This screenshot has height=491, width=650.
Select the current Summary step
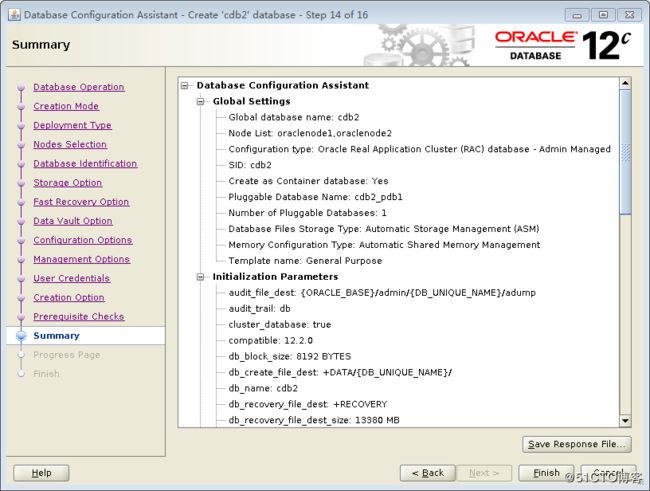[x=56, y=335]
